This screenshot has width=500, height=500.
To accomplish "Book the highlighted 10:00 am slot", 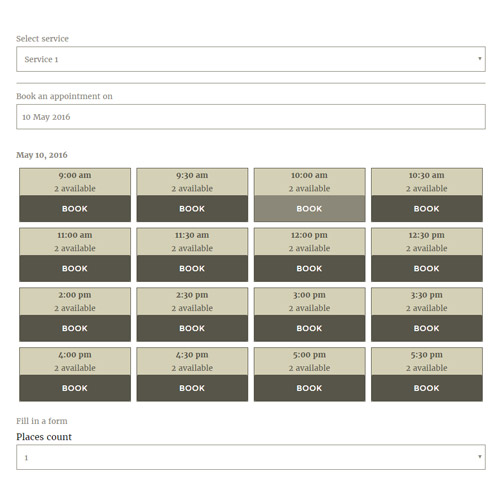I will point(310,209).
